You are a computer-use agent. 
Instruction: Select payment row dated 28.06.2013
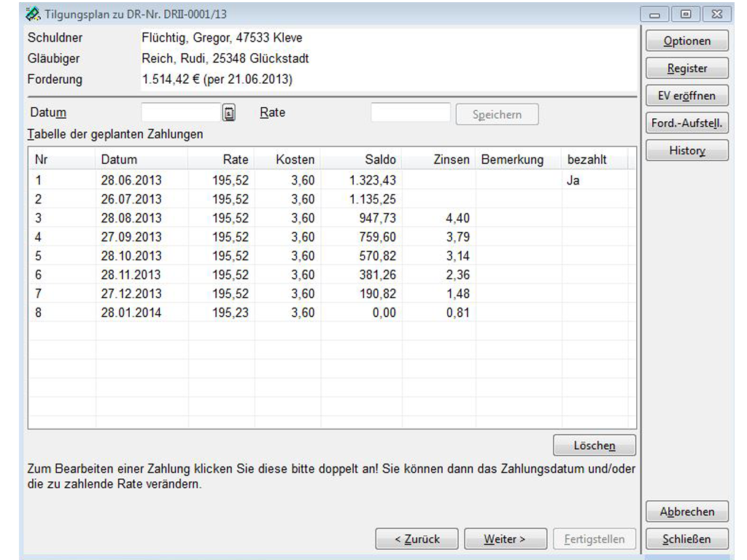pyautogui.click(x=131, y=180)
